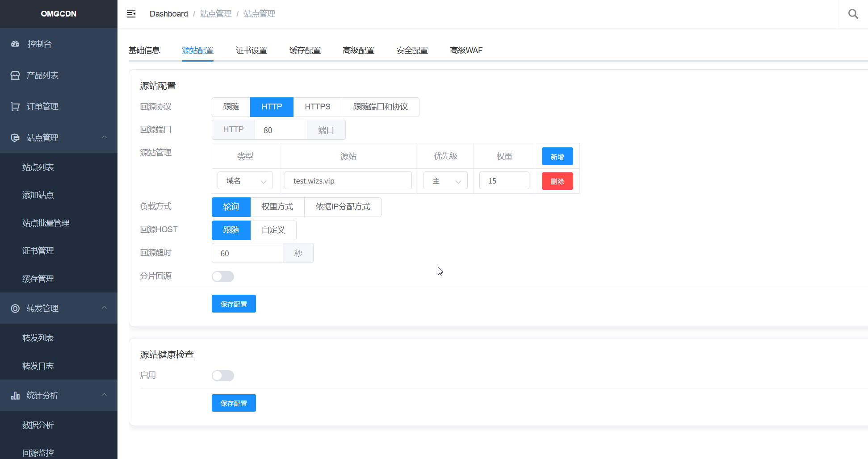Screen dimensions: 868x459
Task: Click the 订单管理 shopping cart icon
Action: point(15,107)
